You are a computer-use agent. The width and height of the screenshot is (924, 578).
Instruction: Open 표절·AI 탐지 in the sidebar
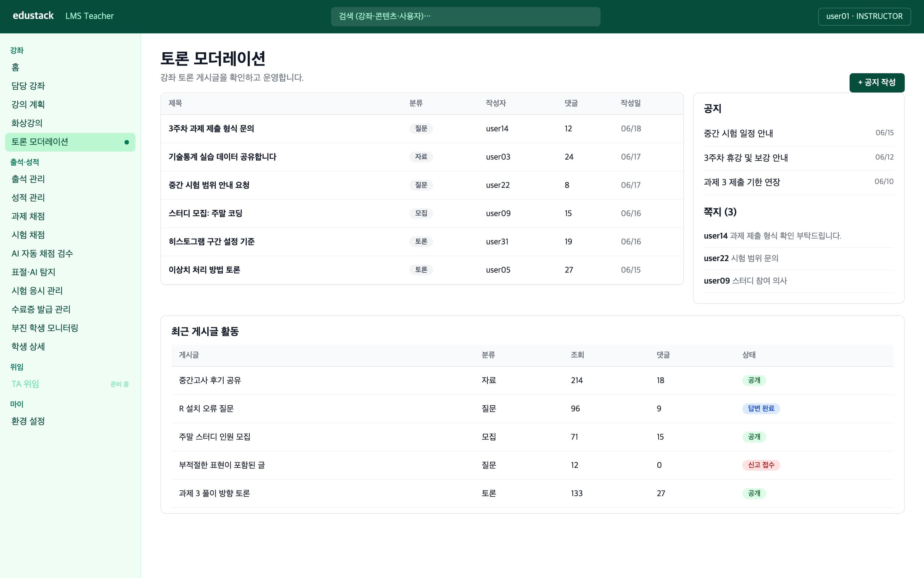[x=70, y=272]
